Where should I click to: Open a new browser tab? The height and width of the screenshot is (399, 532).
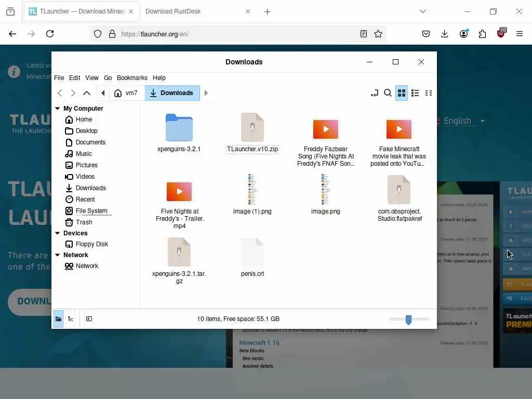(267, 11)
